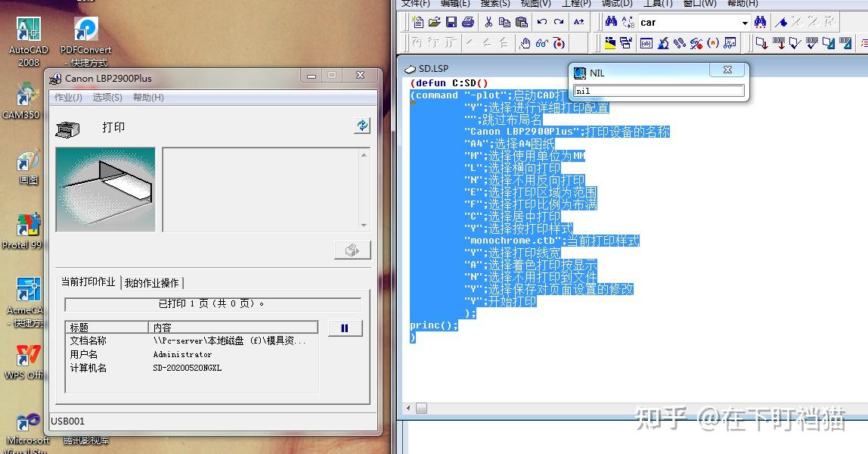This screenshot has height=454, width=868.
Task: Open the Replace (A to B) tool
Action: pyautogui.click(x=628, y=22)
